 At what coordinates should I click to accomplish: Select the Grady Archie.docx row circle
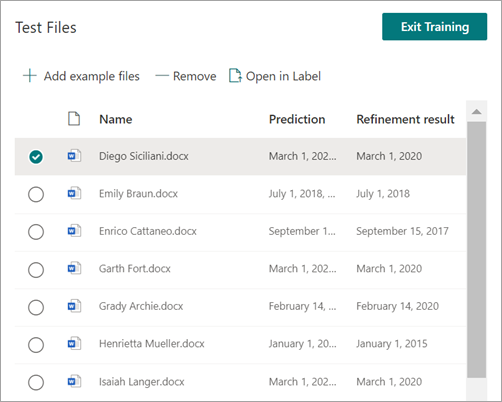coord(36,307)
